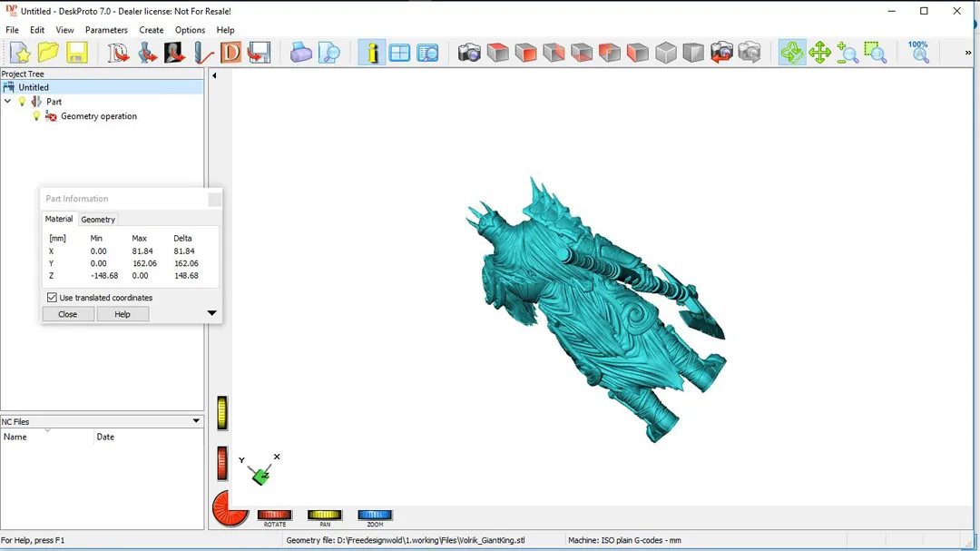Open the Help menu in the menu bar

coord(225,30)
